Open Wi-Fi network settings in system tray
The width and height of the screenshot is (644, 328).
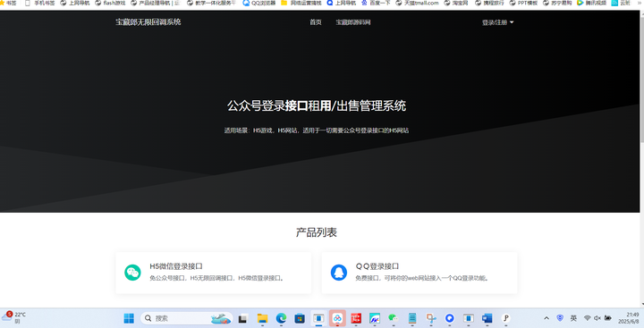(x=588, y=318)
